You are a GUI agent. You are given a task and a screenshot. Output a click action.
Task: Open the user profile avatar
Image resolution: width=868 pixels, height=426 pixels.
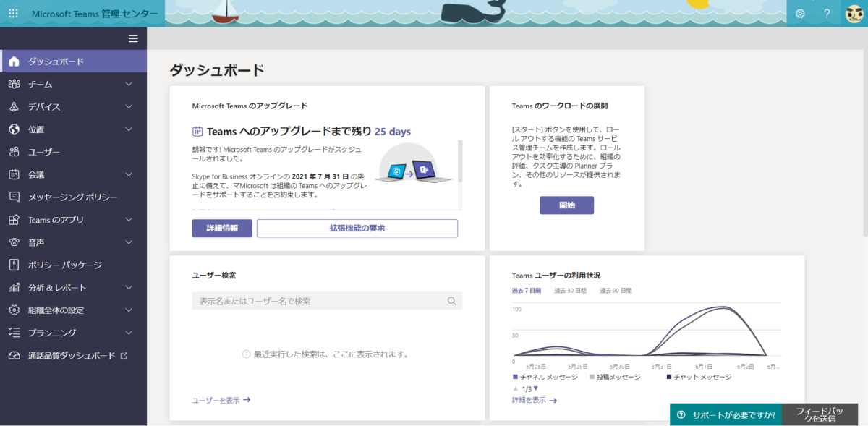point(854,14)
